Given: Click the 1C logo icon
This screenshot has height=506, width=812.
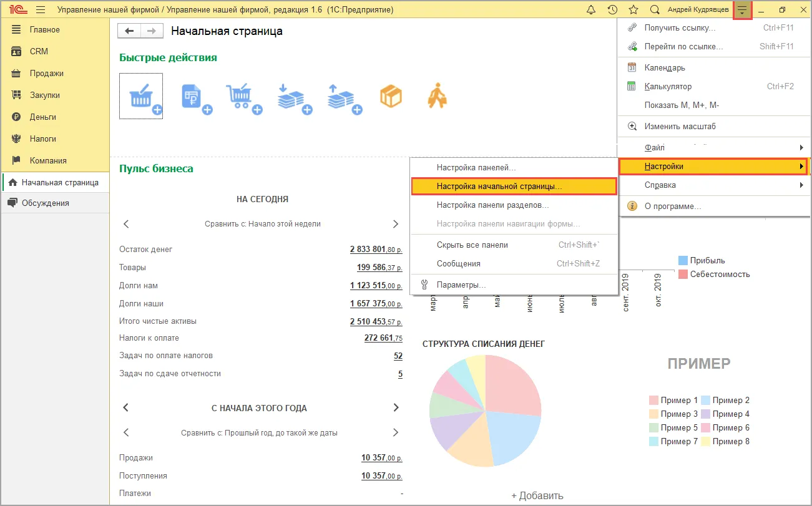Looking at the screenshot, I should pos(17,10).
